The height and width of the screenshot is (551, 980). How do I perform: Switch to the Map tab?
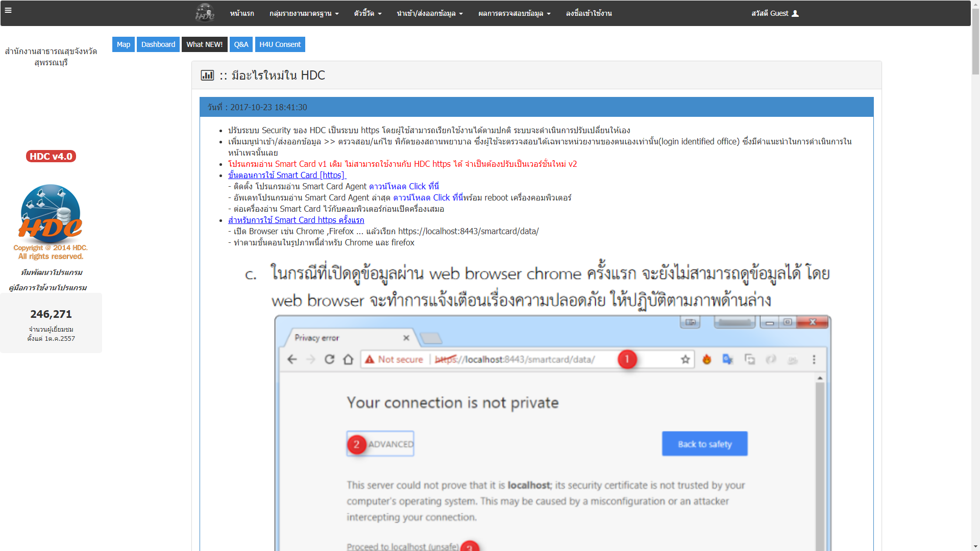click(x=124, y=44)
